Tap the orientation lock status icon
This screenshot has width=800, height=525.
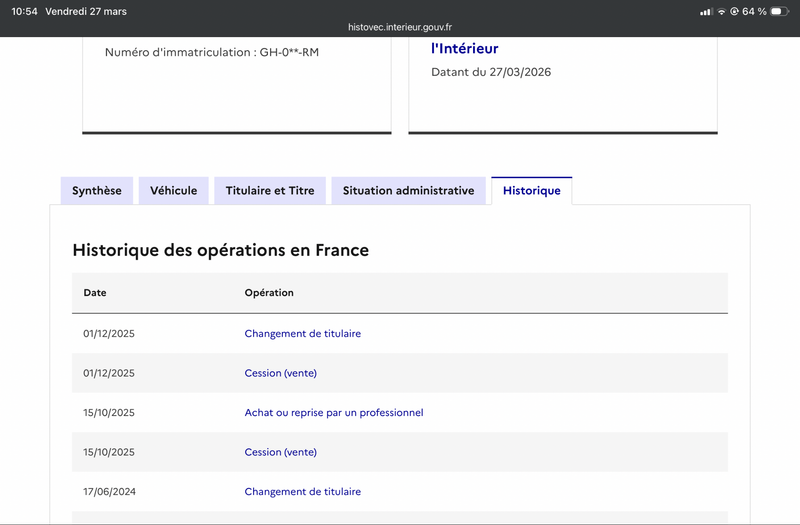[x=734, y=11]
